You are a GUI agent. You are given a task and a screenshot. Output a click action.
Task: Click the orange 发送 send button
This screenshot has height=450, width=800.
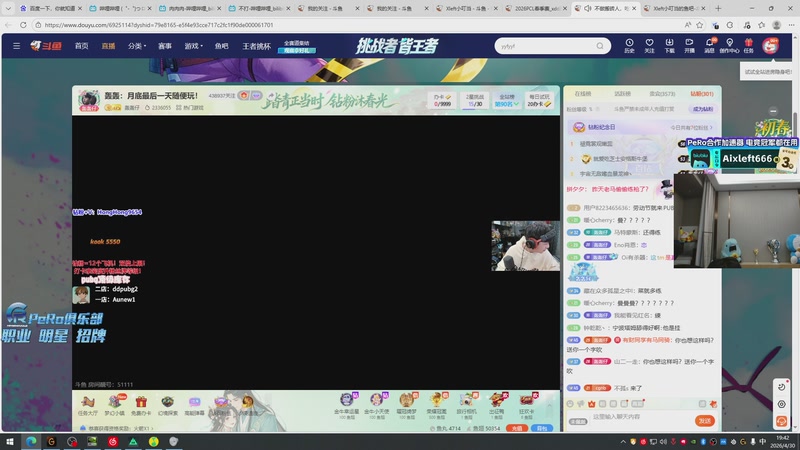705,420
